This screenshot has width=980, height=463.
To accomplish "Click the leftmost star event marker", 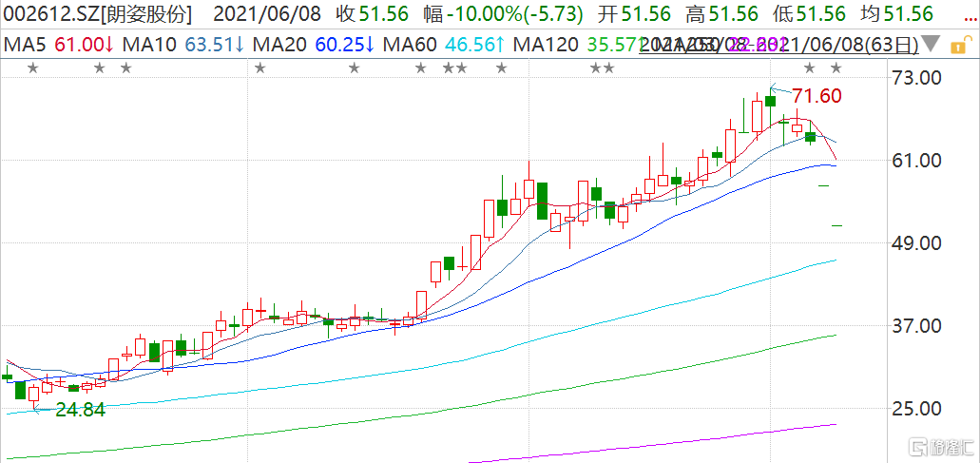I will pos(33,68).
